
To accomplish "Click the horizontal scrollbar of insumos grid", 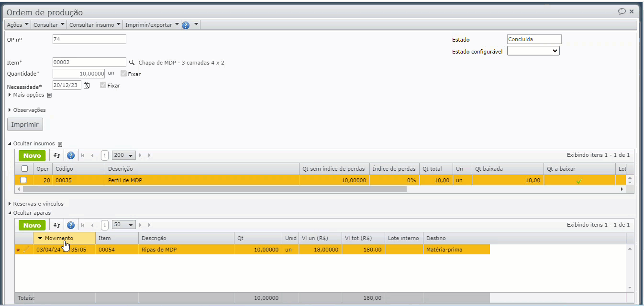I will 216,189.
